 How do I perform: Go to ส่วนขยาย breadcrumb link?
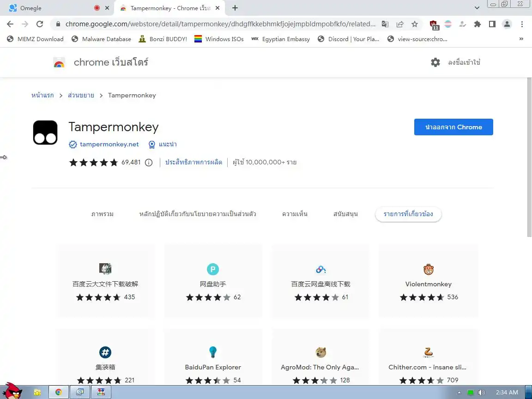(81, 95)
